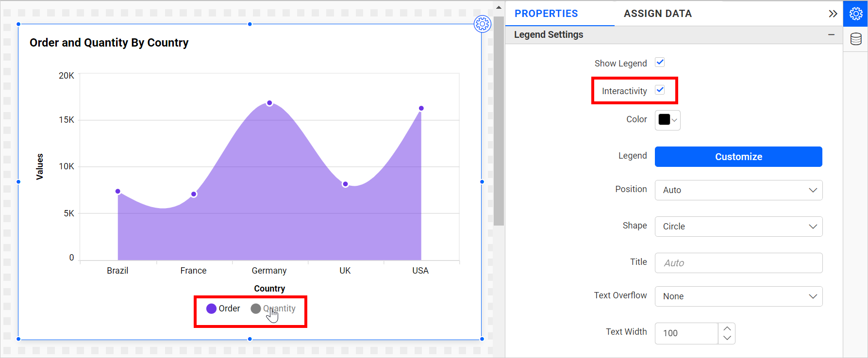The image size is (868, 358).
Task: Open the data source database icon
Action: [x=855, y=39]
